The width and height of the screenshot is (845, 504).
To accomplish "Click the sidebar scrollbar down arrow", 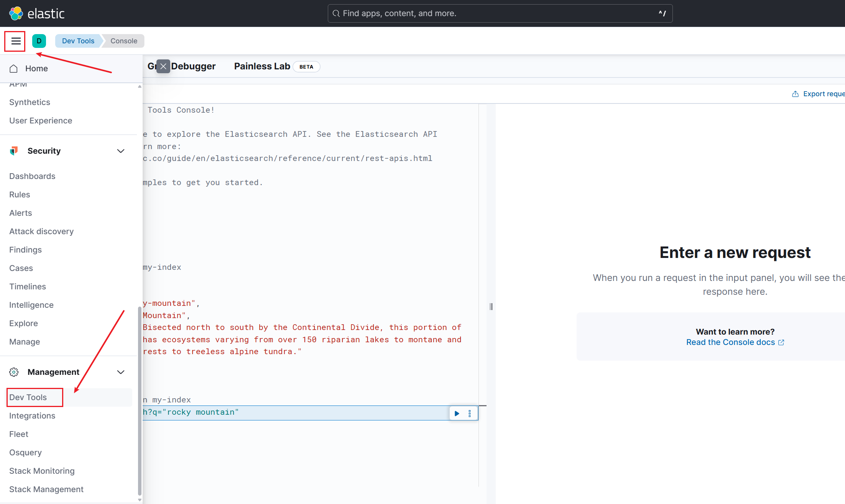I will click(x=140, y=500).
